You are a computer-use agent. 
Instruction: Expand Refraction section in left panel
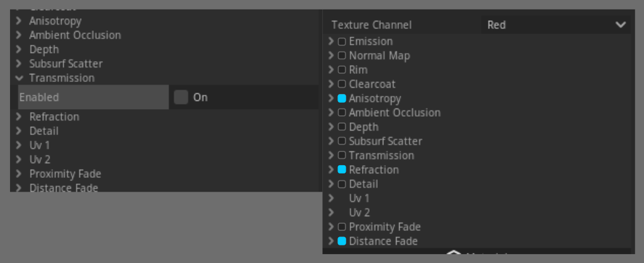coord(18,117)
